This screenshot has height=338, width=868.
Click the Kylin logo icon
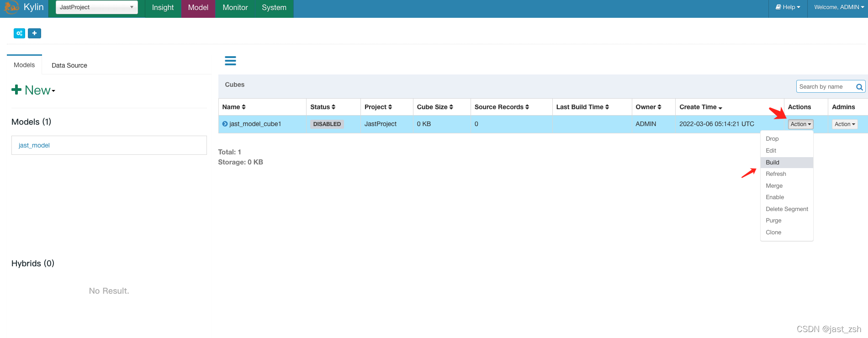click(11, 7)
